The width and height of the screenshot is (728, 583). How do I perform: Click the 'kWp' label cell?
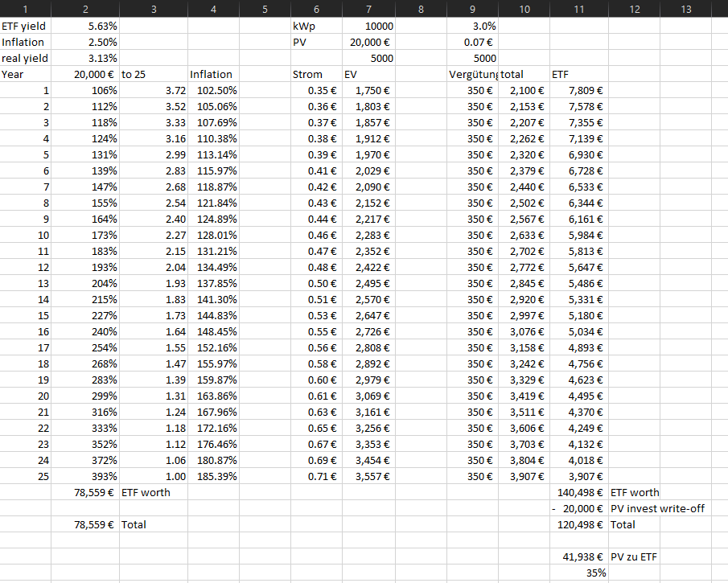point(316,26)
